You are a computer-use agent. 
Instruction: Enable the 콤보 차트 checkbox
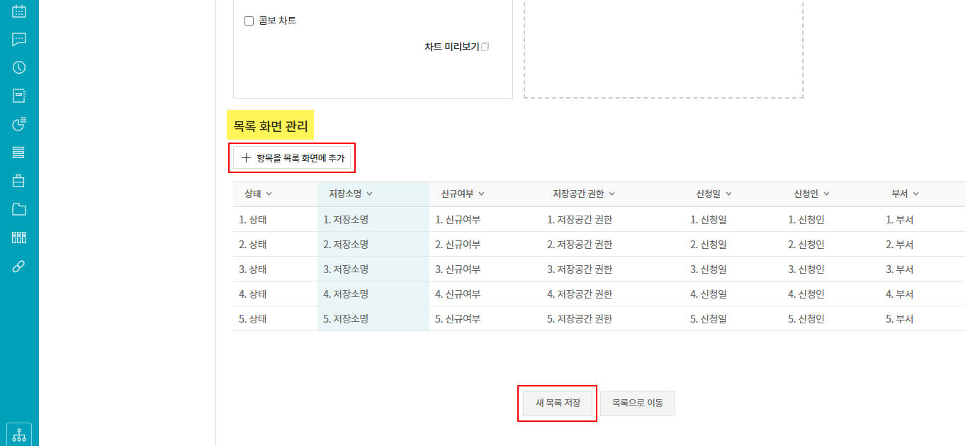point(249,21)
